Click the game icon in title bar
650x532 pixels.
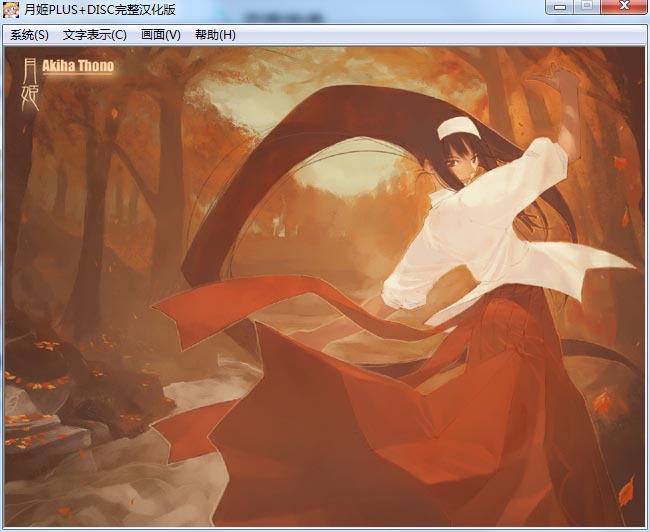click(11, 9)
